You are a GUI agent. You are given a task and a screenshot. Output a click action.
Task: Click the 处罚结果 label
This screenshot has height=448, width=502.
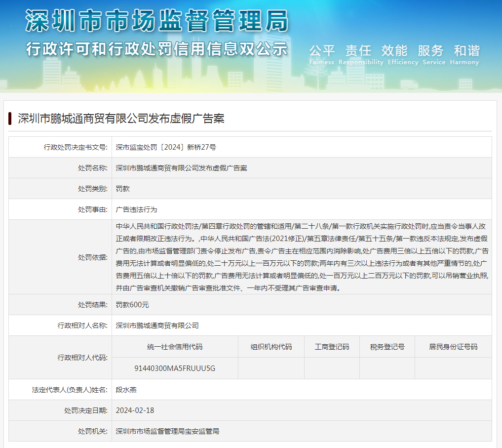(x=93, y=305)
